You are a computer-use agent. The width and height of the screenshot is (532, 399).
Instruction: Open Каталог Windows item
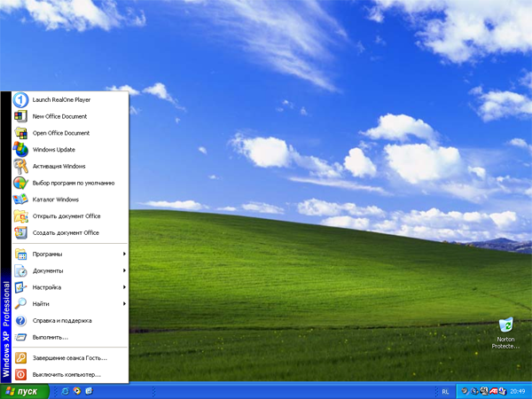click(70, 199)
